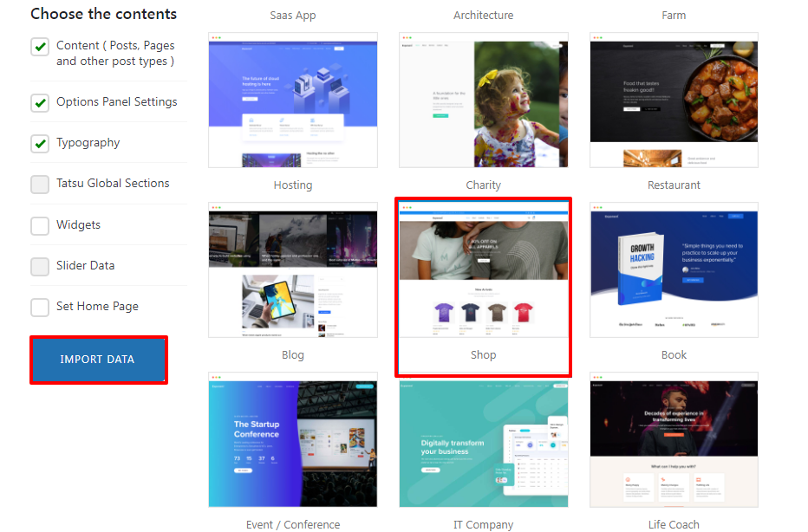The height and width of the screenshot is (532, 808).
Task: Pick the highlighted Shop demo
Action: [x=483, y=270]
